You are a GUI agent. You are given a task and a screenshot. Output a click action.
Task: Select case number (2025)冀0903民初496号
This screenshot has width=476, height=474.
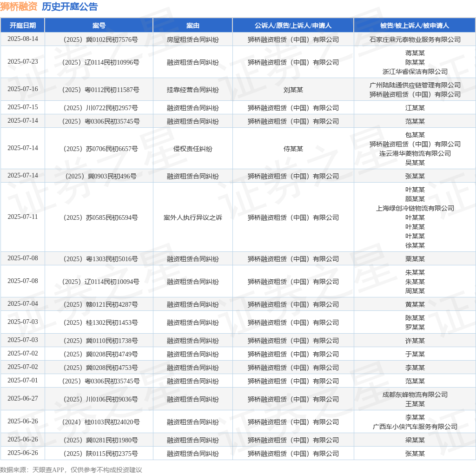pos(99,176)
